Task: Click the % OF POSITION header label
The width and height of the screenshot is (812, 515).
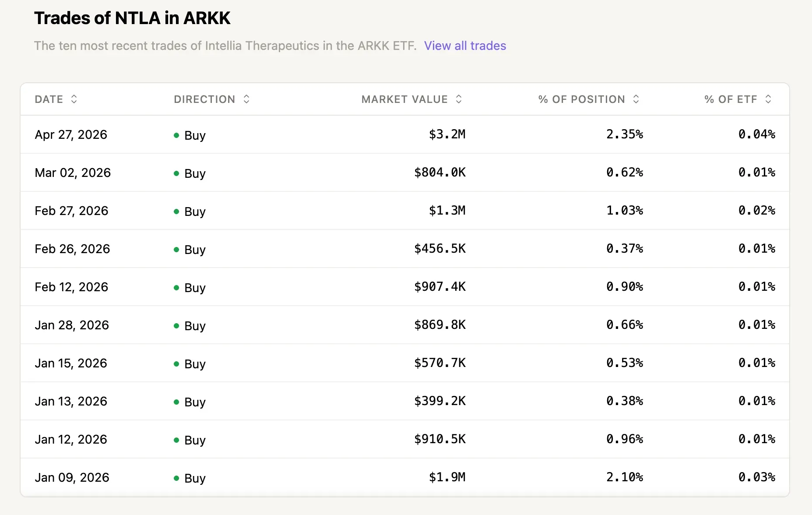Action: tap(581, 99)
